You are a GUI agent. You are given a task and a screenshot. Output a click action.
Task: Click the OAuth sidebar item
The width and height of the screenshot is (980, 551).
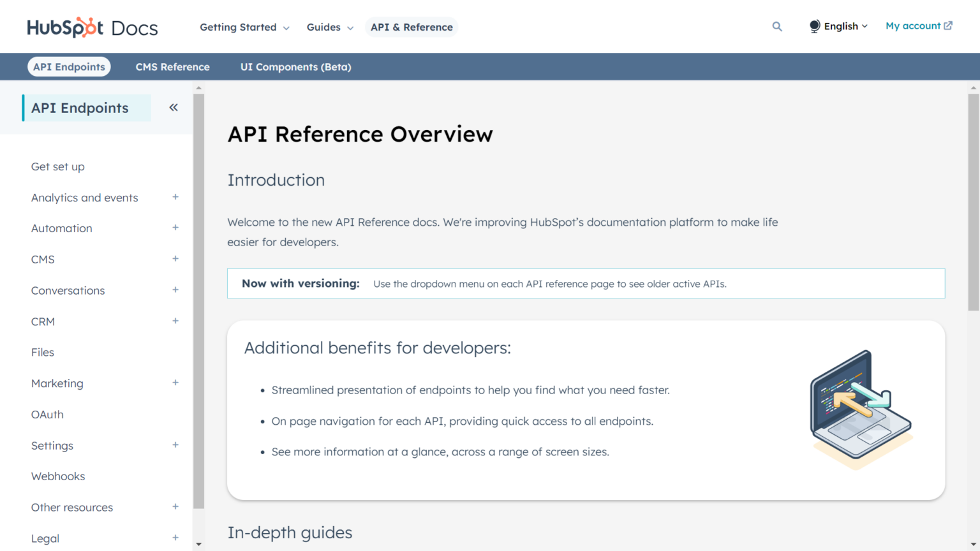[x=47, y=415]
